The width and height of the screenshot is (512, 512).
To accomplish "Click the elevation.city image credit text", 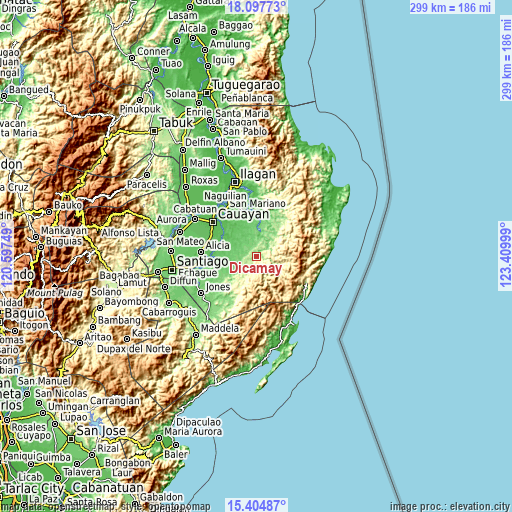I will (450, 507).
